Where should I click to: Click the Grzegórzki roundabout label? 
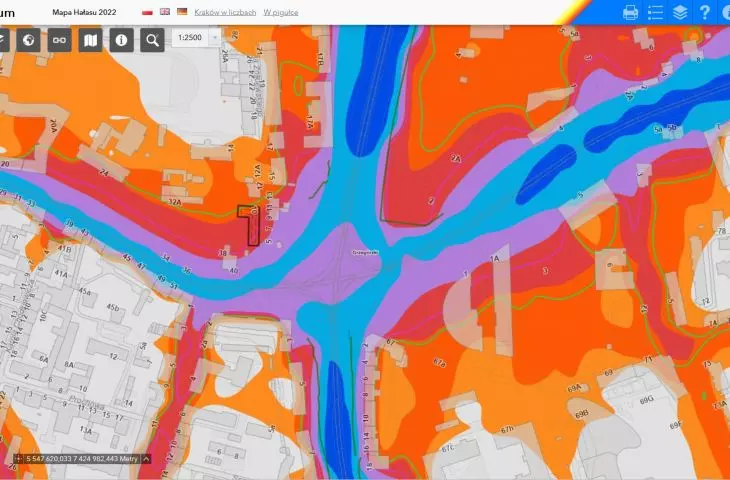365,252
